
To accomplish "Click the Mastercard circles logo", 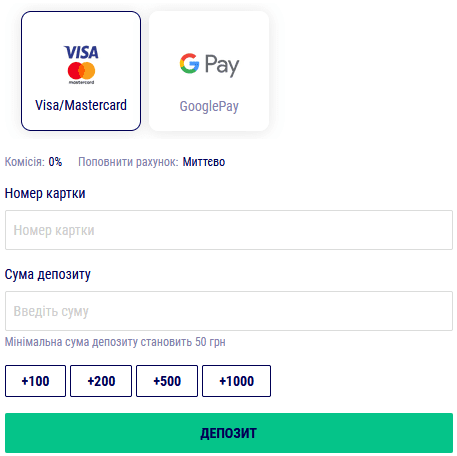I will 81,73.
